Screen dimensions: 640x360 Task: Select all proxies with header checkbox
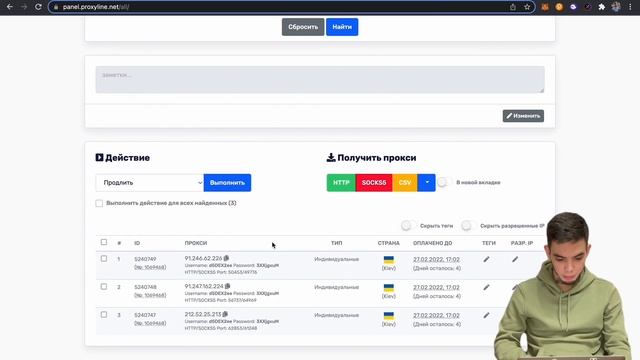coord(104,242)
